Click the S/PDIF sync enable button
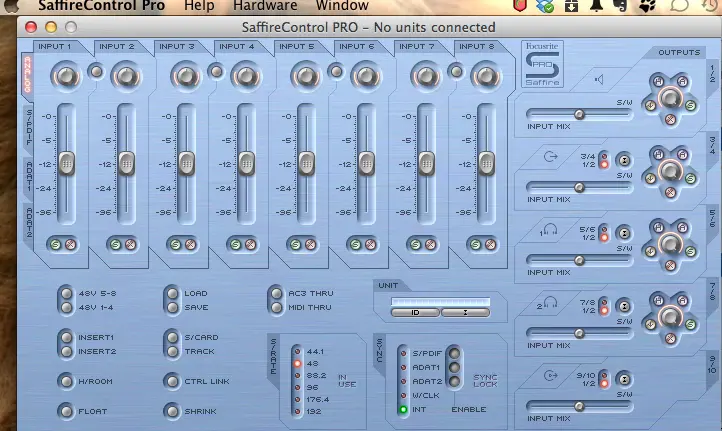This screenshot has height=431, width=722. (454, 354)
